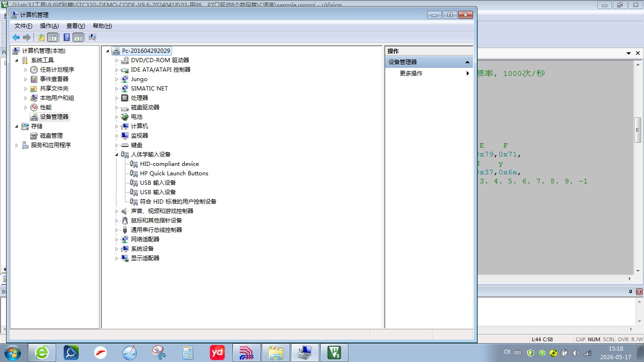This screenshot has width=644, height=362.
Task: Select 符合 HID 标准的用户控制设备 entry
Action: (x=178, y=202)
